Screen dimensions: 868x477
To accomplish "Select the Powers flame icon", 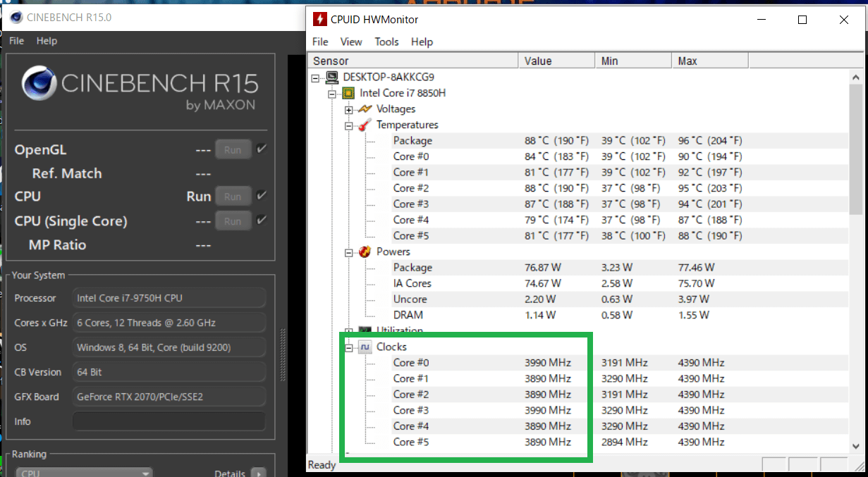I will [365, 252].
